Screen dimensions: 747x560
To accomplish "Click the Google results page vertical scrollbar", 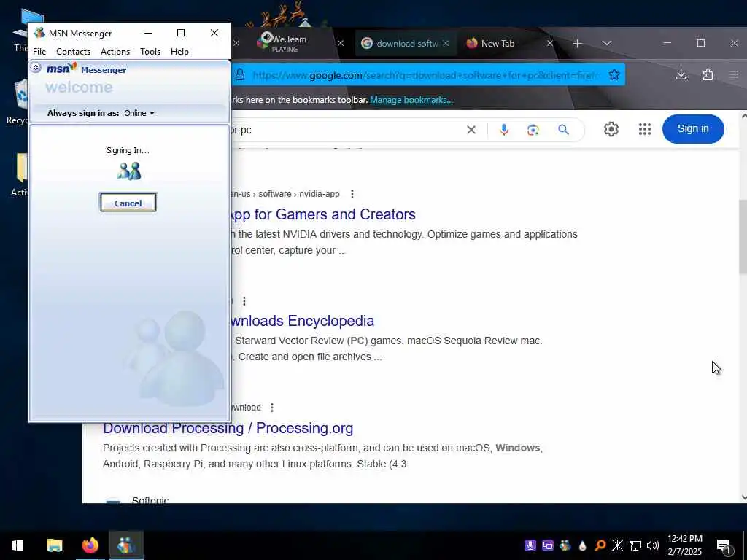I will (743, 237).
